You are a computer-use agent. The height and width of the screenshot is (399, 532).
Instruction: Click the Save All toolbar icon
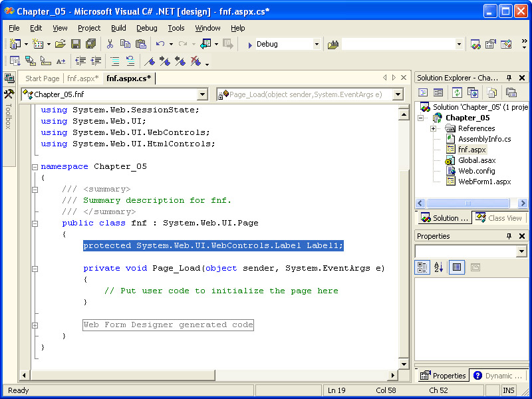click(90, 44)
